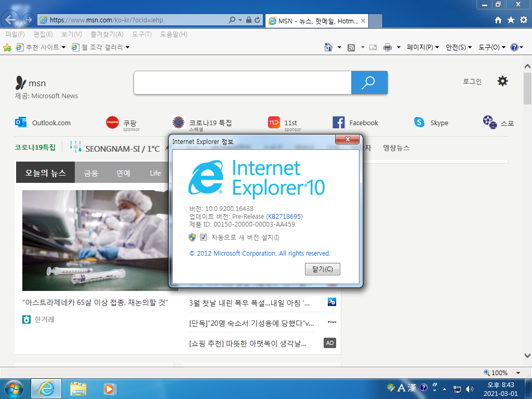Screen dimensions: 532x399
Task: Open the 3월 첫날 내린 폭우 폭설 headline
Action: point(249,303)
